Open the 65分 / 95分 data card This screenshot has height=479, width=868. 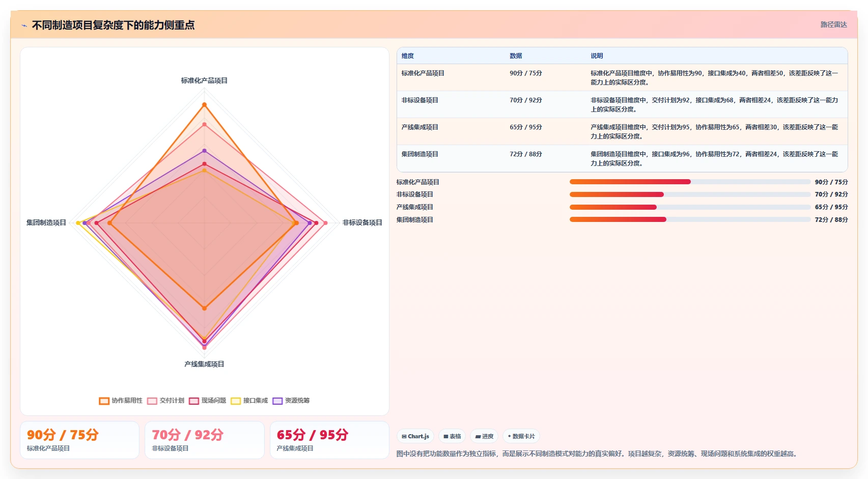point(329,440)
